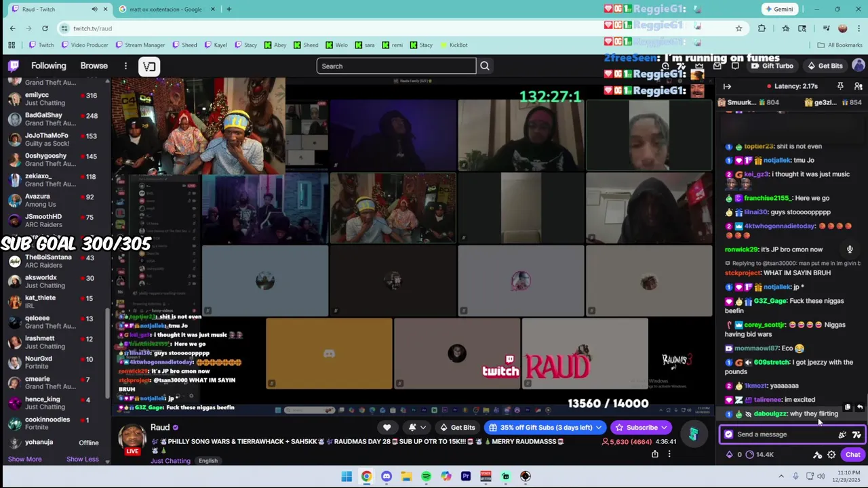This screenshot has width=868, height=488.
Task: Open channel points 14.4K balance
Action: pos(759,455)
